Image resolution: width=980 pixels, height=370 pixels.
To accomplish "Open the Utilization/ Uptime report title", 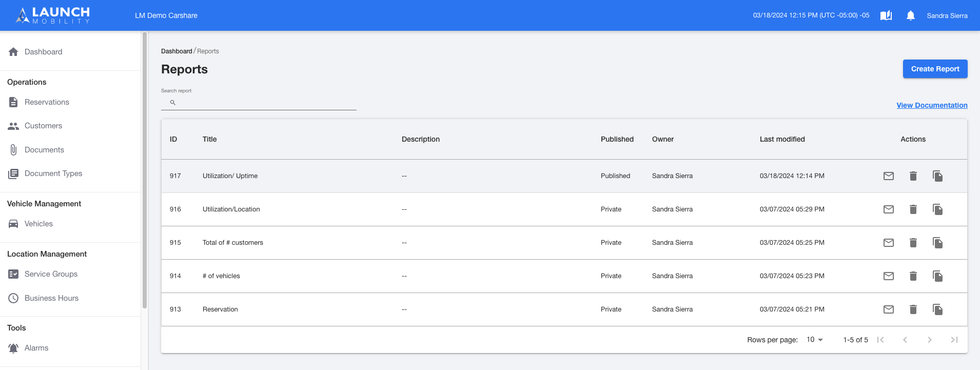I will click(x=230, y=176).
